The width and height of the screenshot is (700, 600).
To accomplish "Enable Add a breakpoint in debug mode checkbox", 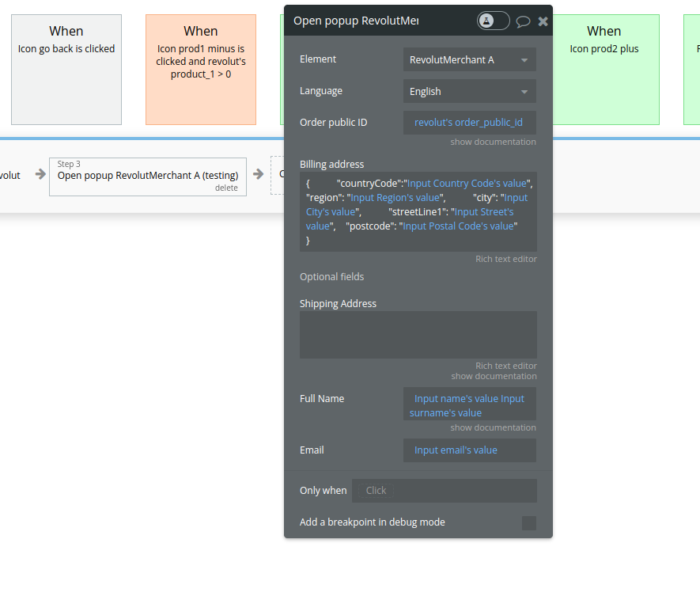I will click(529, 523).
